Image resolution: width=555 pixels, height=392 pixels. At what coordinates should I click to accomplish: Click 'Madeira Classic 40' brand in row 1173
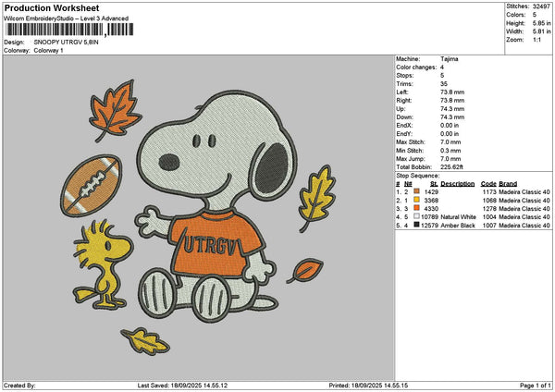click(x=524, y=191)
